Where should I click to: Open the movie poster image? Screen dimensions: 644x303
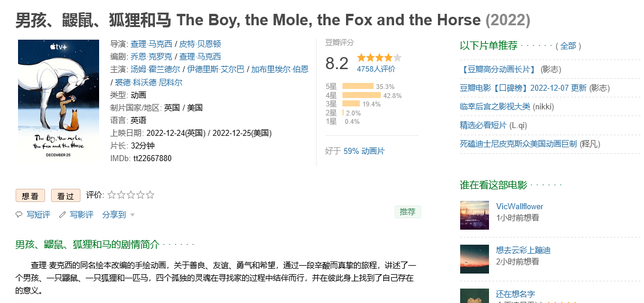tap(59, 101)
